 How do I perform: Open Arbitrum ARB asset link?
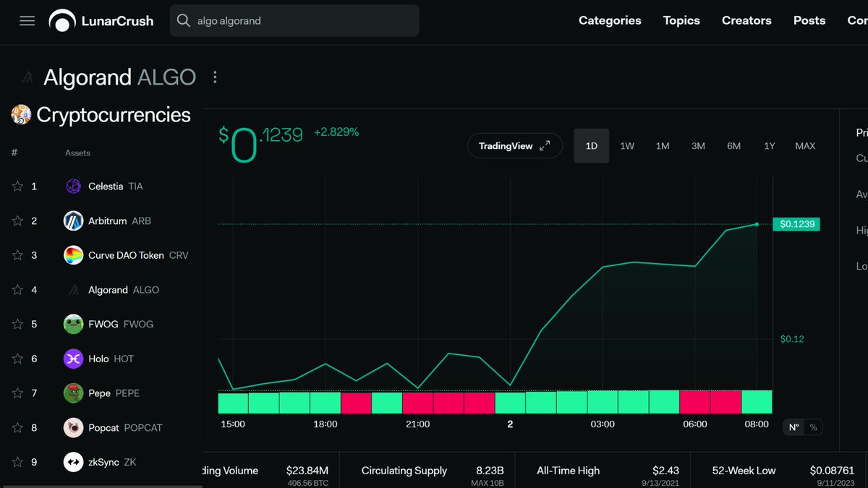[x=120, y=221]
